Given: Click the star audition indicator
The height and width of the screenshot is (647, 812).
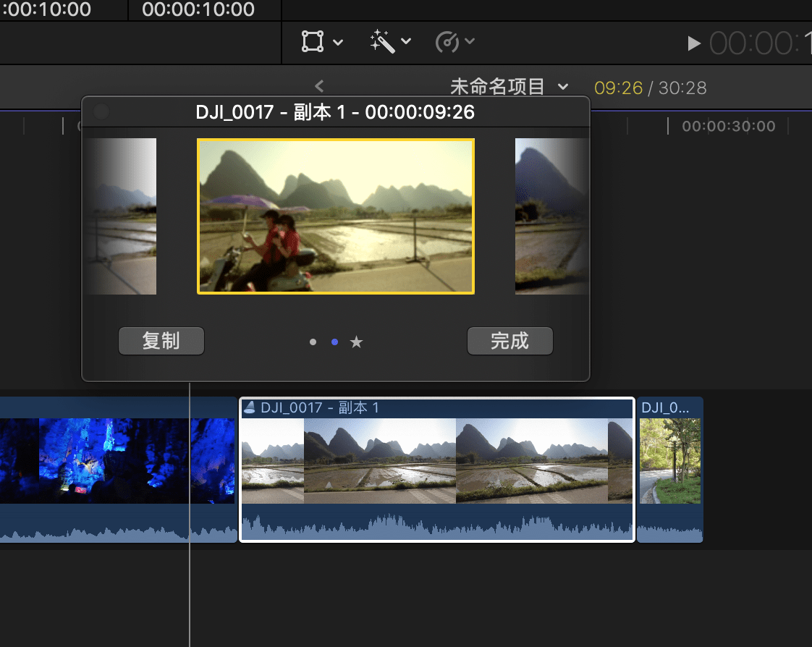Looking at the screenshot, I should 356,342.
